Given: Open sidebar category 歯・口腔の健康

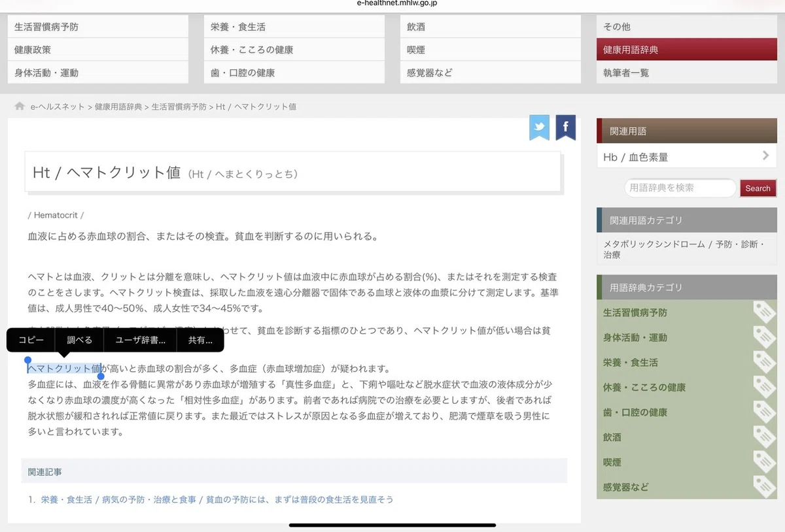Looking at the screenshot, I should (635, 412).
